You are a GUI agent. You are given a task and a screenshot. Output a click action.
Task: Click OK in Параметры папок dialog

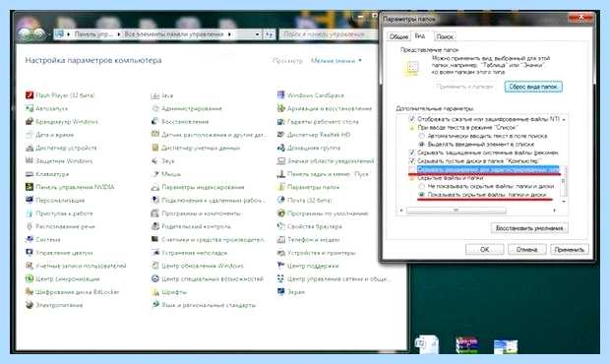click(x=484, y=249)
